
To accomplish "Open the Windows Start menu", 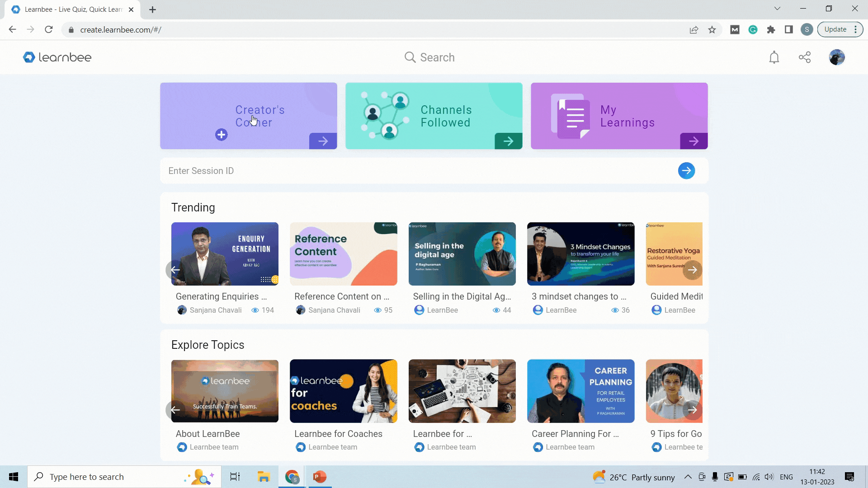I will pyautogui.click(x=14, y=477).
